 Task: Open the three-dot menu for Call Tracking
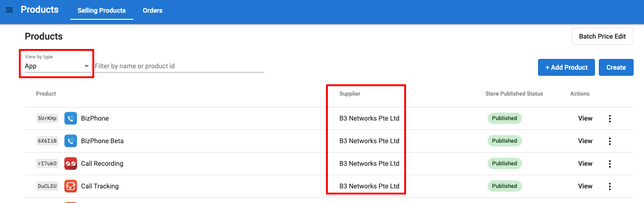tap(610, 187)
